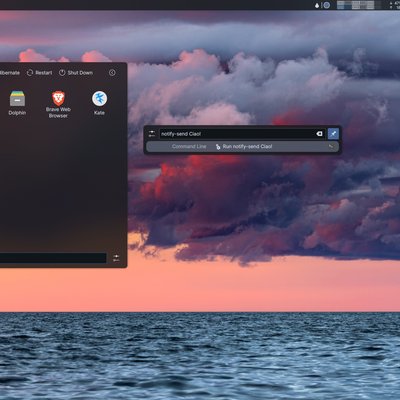
Task: Click the droplet tray icon
Action: [317, 5]
